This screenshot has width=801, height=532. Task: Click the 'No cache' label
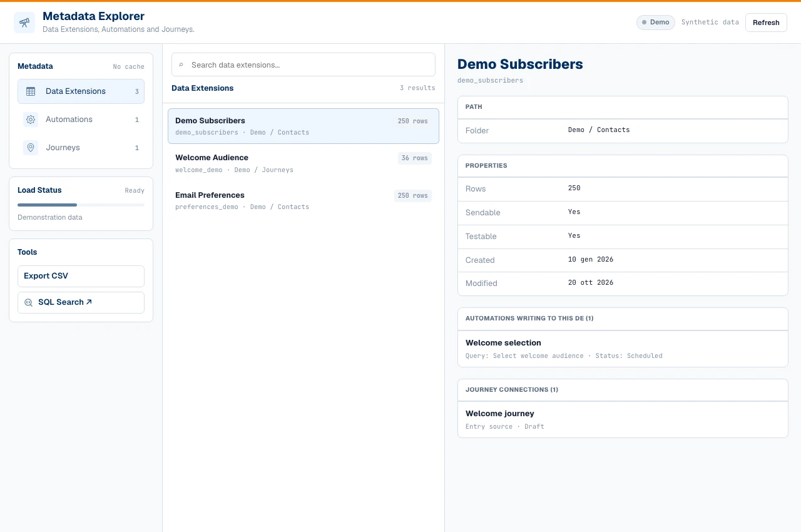[129, 67]
